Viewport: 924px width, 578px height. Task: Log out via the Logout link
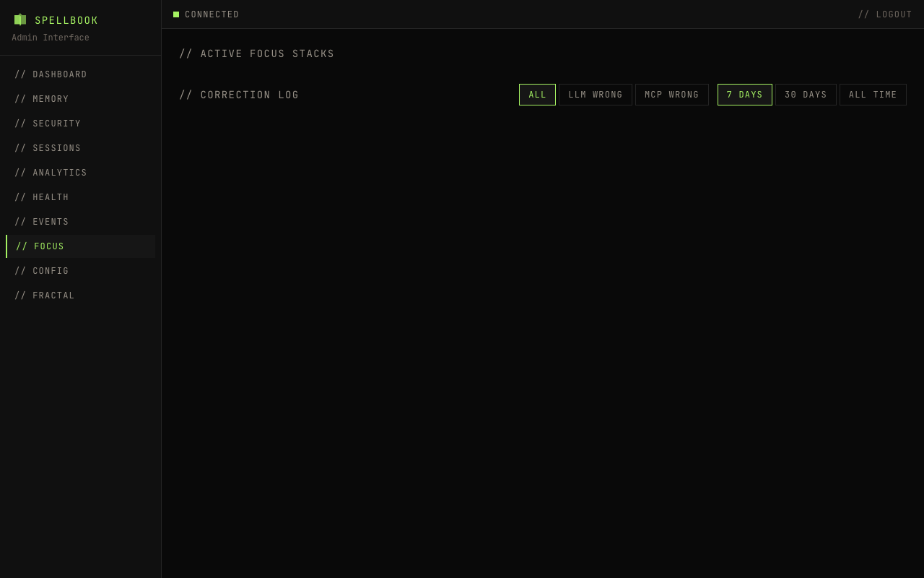tap(884, 14)
